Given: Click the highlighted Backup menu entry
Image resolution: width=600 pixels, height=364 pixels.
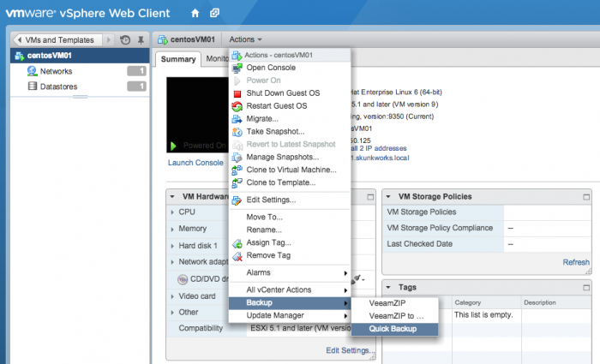Looking at the screenshot, I should click(290, 303).
